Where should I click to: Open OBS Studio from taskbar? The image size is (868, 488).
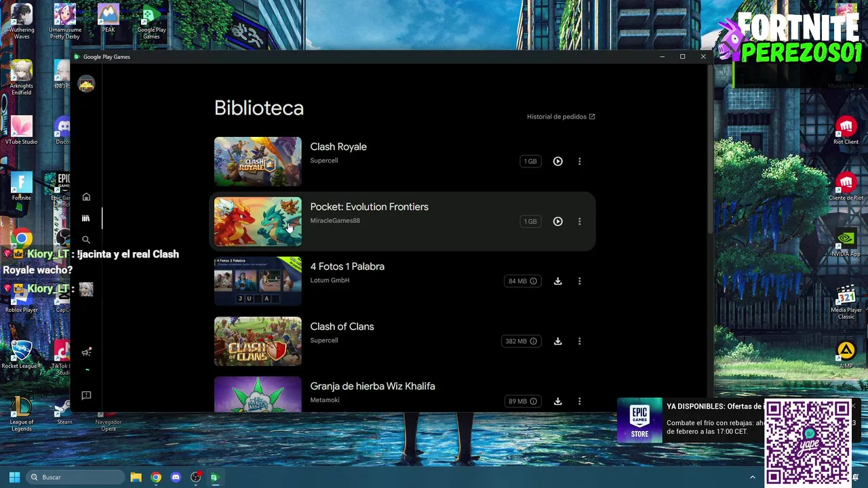[196, 477]
